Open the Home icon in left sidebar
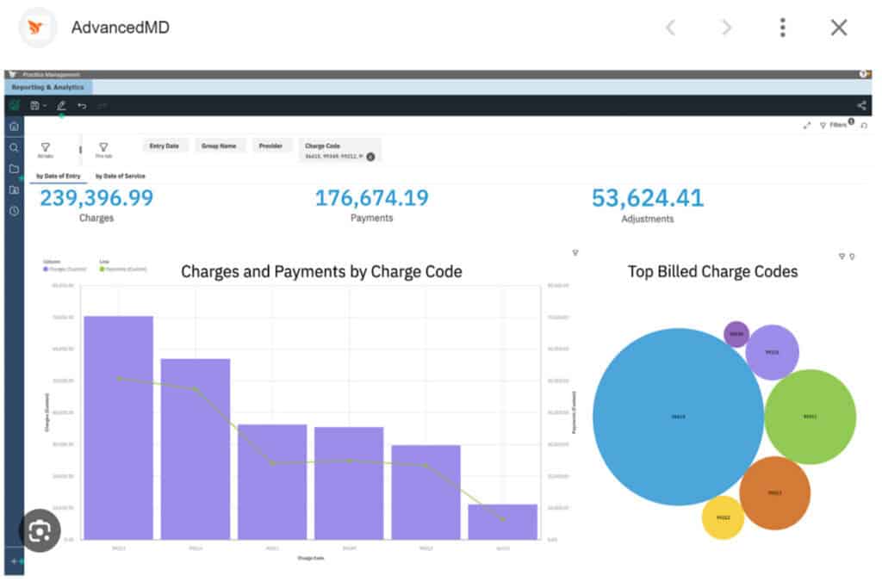Screen dimensions: 882x588 click(x=14, y=127)
